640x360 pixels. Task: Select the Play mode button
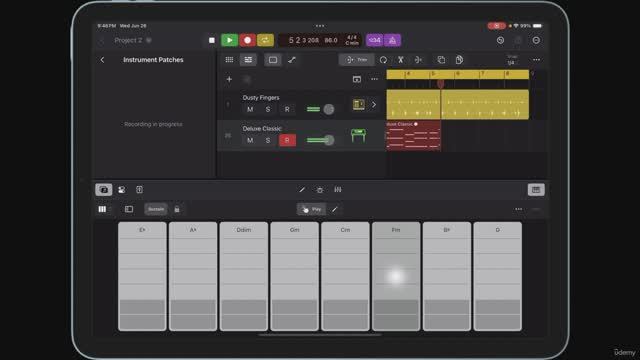tap(311, 209)
